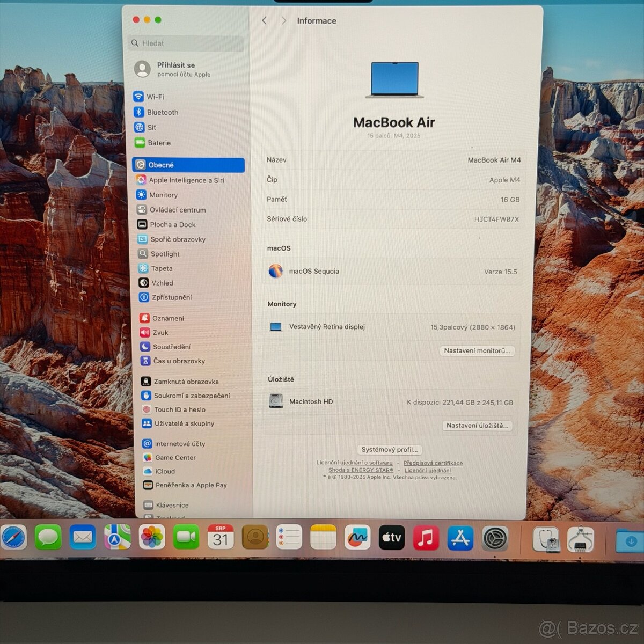
Task: Open Downloads folder in the Dock
Action: click(x=631, y=540)
